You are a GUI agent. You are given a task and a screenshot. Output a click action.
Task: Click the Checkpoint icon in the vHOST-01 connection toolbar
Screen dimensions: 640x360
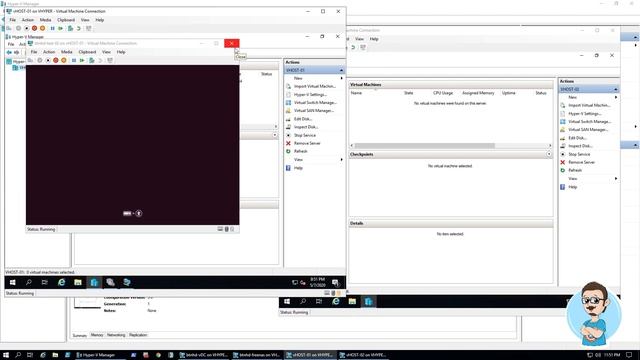pos(70,28)
